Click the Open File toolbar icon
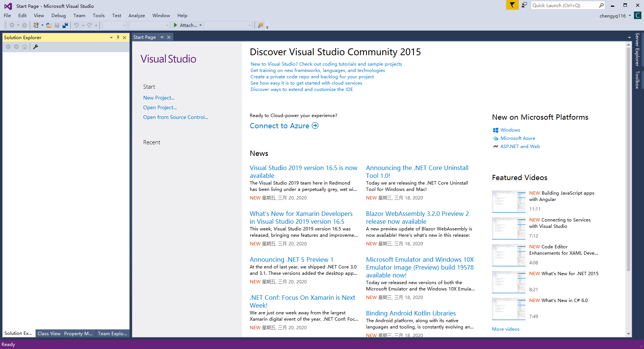This screenshot has width=644, height=349. tap(49, 25)
